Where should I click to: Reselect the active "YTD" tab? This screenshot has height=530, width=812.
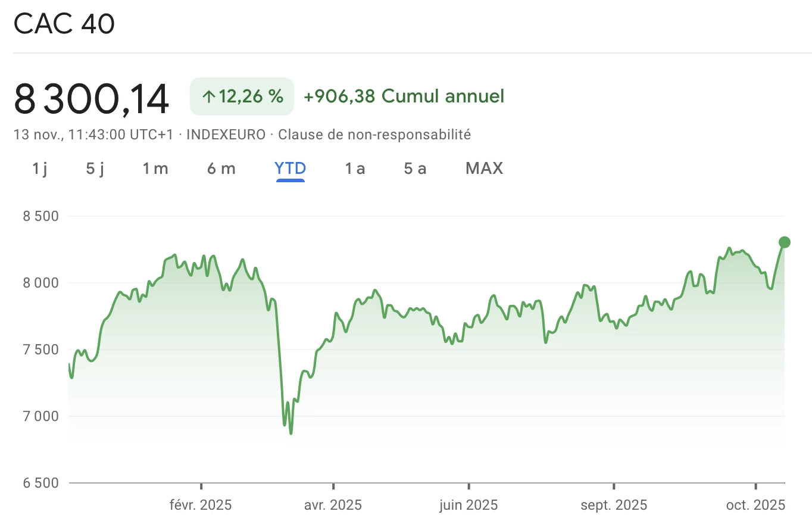pos(290,169)
